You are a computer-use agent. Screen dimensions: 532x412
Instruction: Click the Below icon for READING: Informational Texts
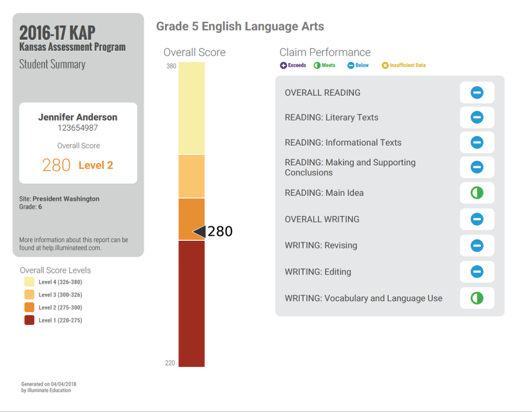[477, 142]
